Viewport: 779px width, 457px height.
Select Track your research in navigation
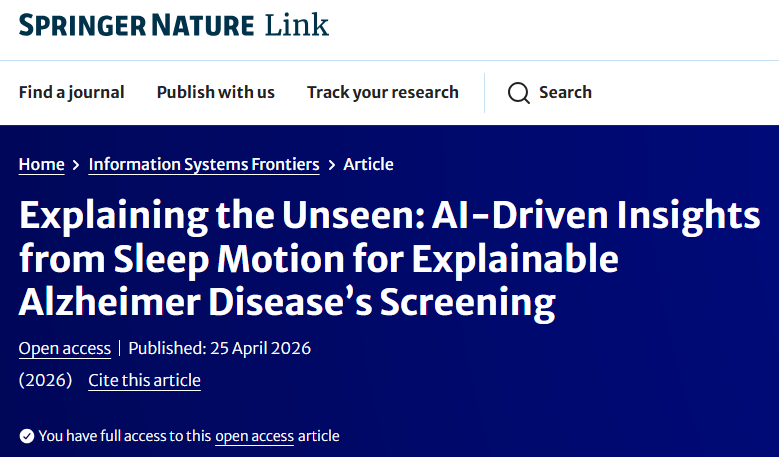pyautogui.click(x=382, y=92)
